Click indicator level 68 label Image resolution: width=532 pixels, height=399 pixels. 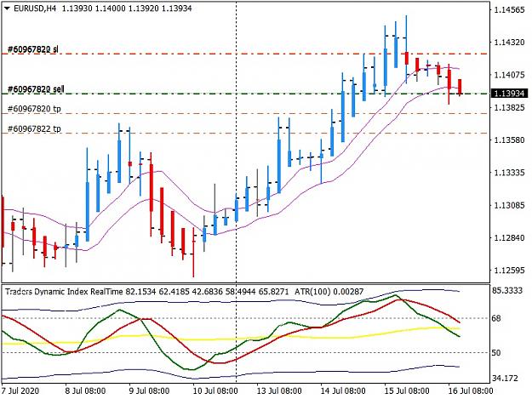click(496, 318)
